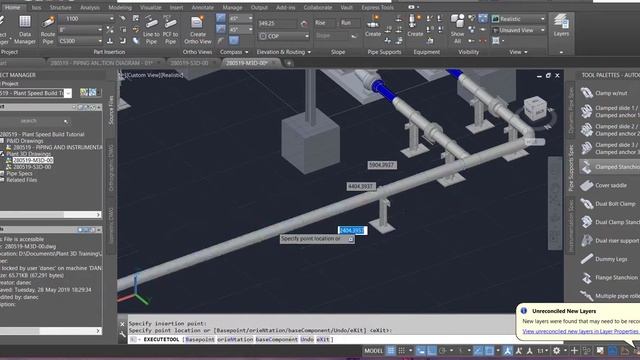This screenshot has width=640, height=360.
Task: Toggle compass top blue button in ribbon
Action: (x=221, y=18)
